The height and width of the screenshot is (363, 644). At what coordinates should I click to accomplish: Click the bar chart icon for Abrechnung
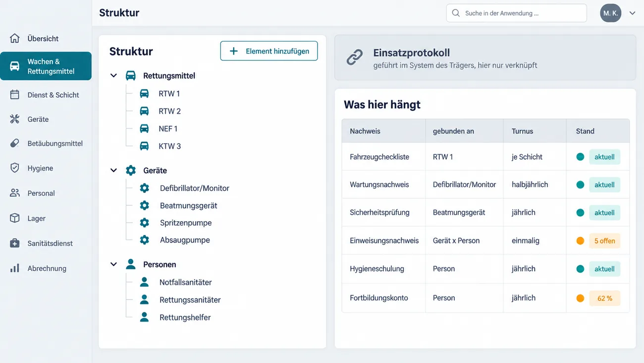[x=15, y=268]
